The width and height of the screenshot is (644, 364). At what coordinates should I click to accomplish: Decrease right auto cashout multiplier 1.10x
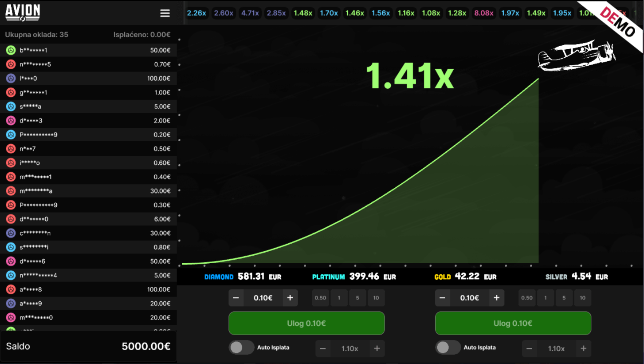[530, 348]
